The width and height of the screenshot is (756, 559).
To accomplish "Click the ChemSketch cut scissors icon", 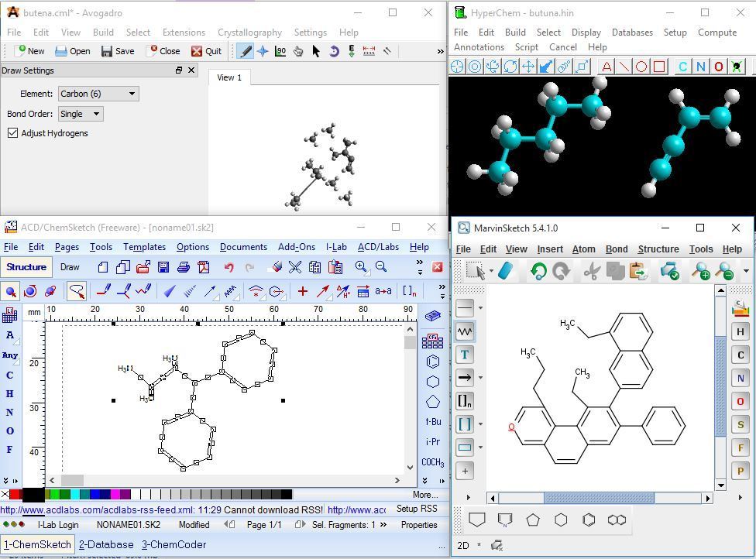I will 295,267.
